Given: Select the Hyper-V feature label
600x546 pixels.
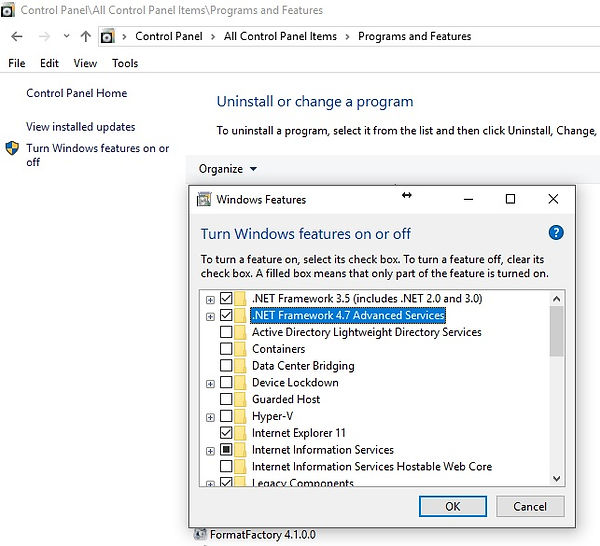Looking at the screenshot, I should click(272, 416).
